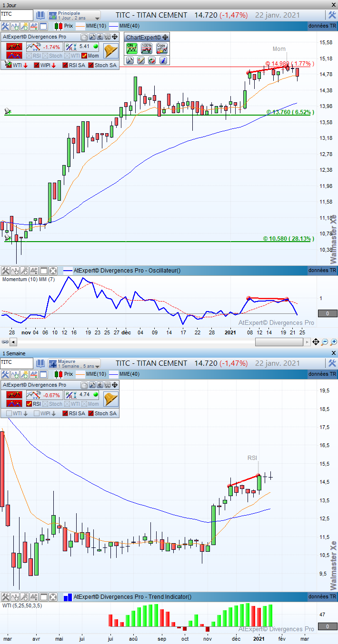Click the MME(10) orange legend in the 1 Jour chart

92,27
